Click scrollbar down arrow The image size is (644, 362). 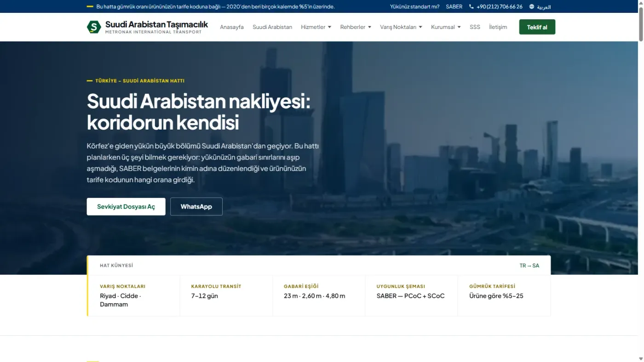click(x=641, y=359)
